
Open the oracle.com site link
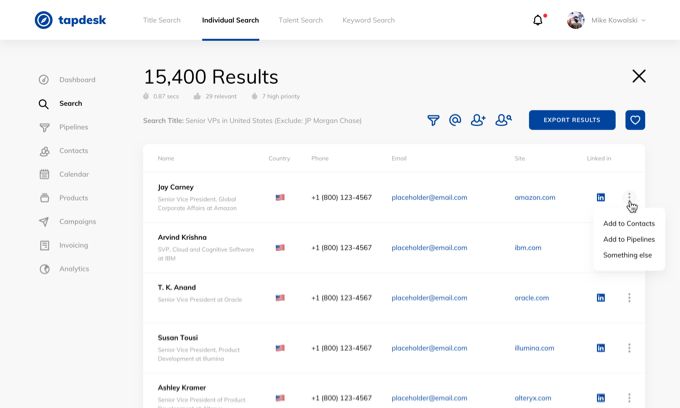click(532, 298)
